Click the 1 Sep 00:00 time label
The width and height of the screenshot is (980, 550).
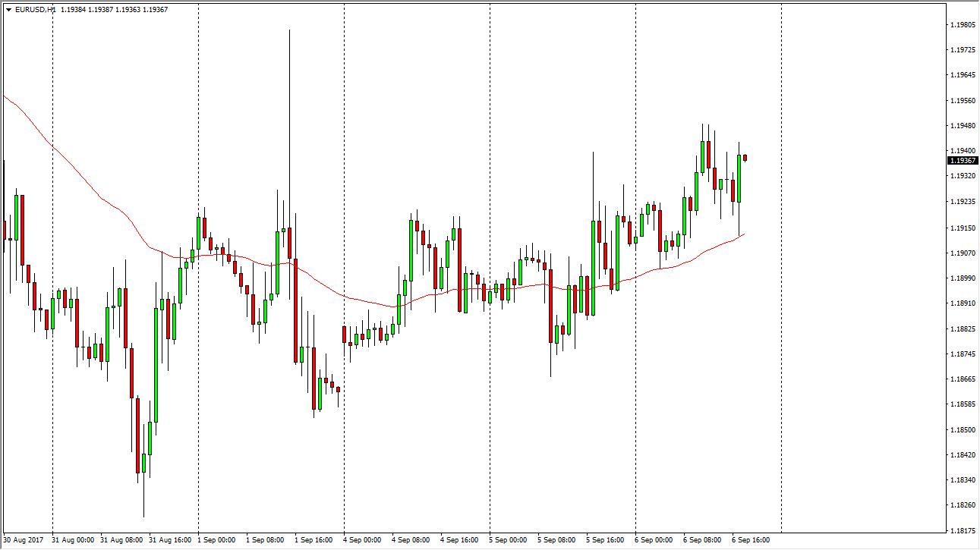pyautogui.click(x=217, y=540)
